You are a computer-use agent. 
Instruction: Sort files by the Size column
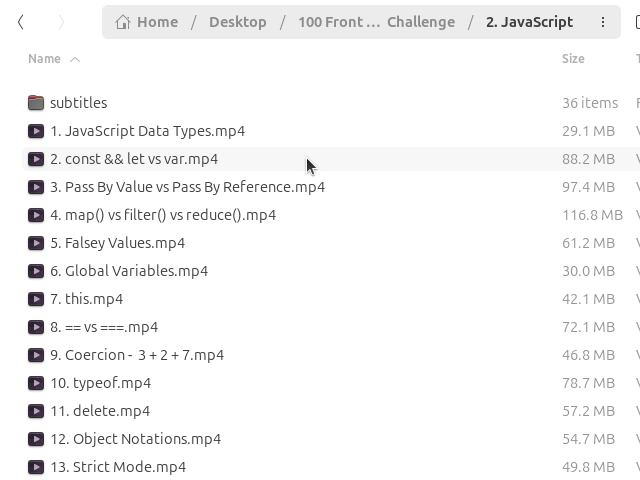(x=573, y=59)
